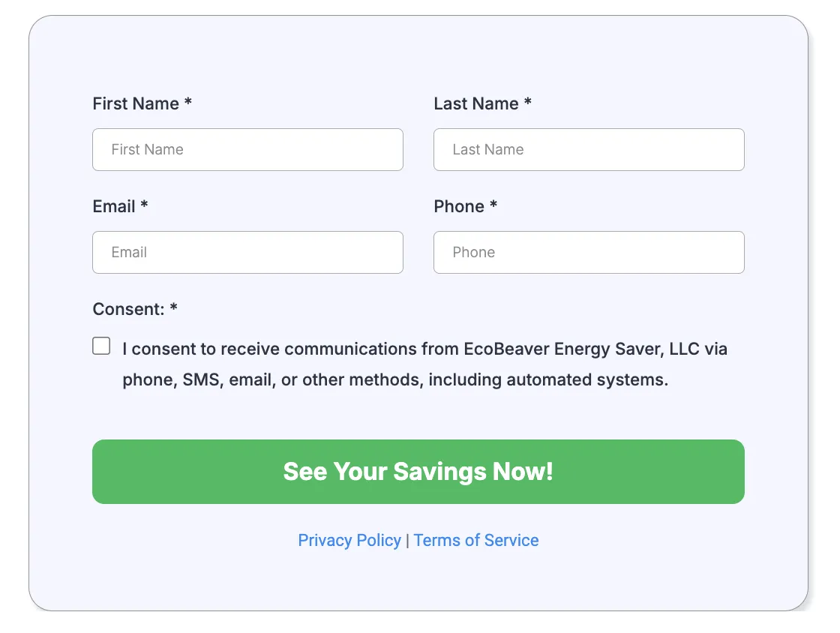Click the required asterisk beside Consent
Image resolution: width=840 pixels, height=633 pixels.
174,308
